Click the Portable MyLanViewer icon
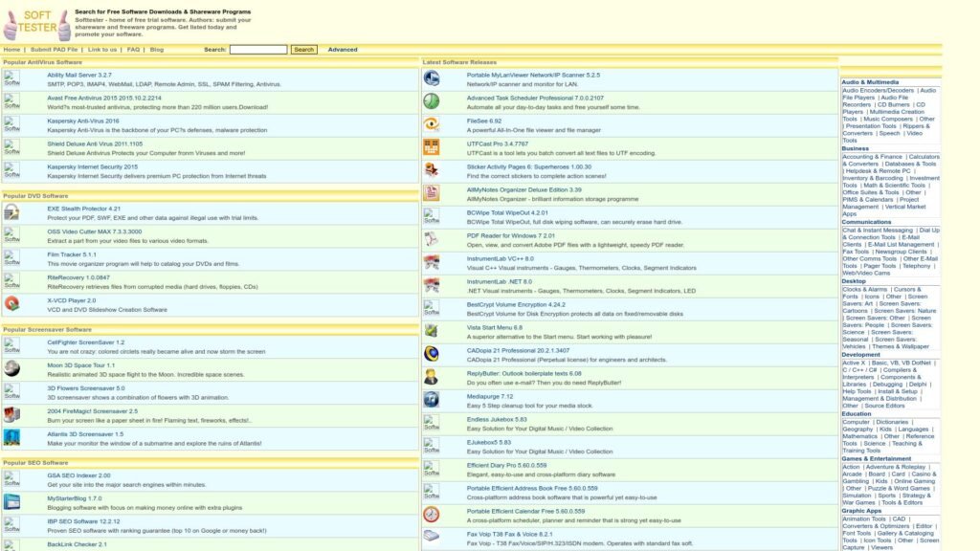 (432, 78)
